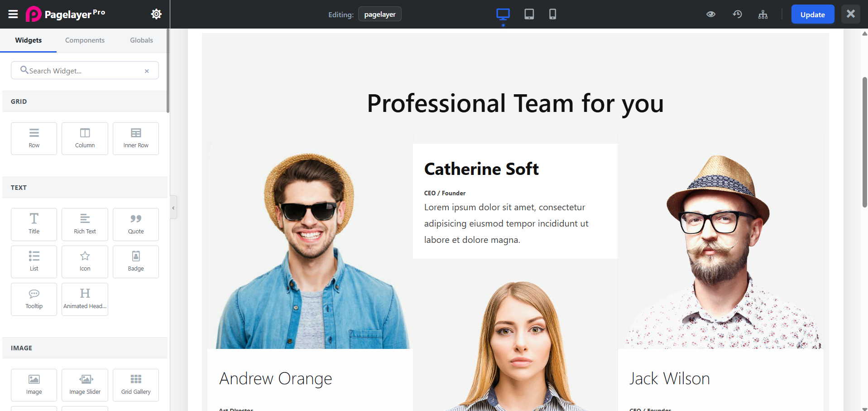Switch to mobile view mode
868x411 pixels.
552,14
